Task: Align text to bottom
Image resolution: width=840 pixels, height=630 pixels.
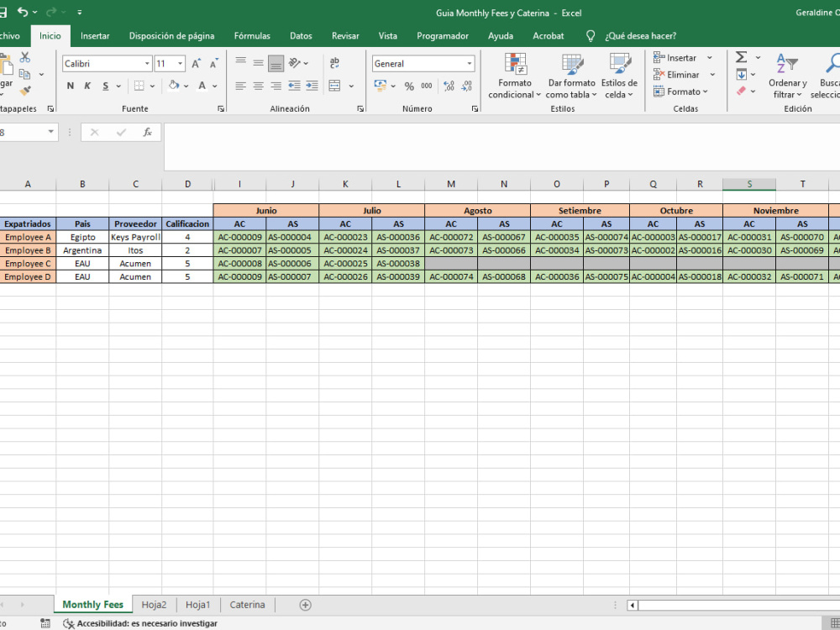Action: (x=276, y=63)
